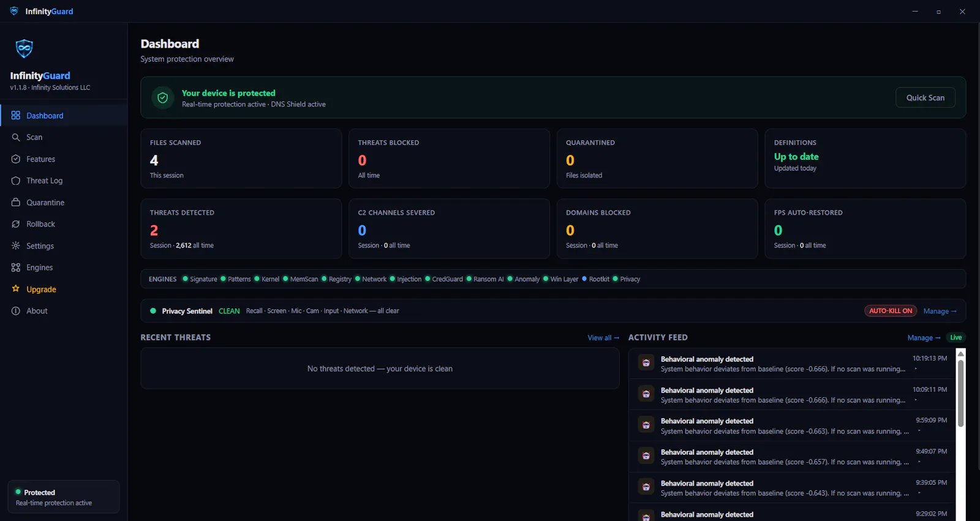Click the Signature engine status dot

click(185, 279)
